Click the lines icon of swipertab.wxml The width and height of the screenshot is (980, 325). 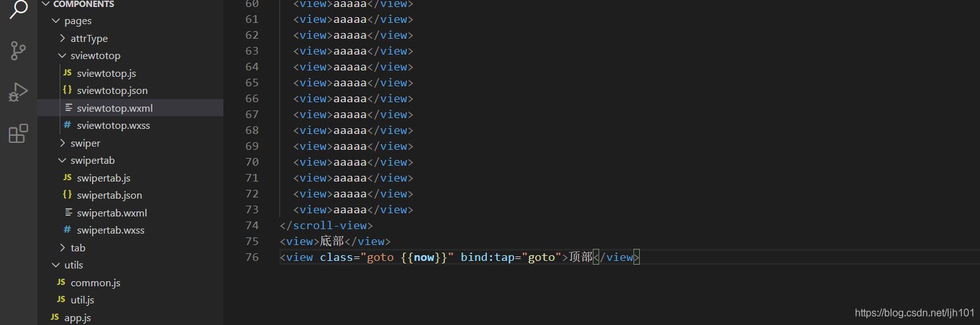point(68,213)
